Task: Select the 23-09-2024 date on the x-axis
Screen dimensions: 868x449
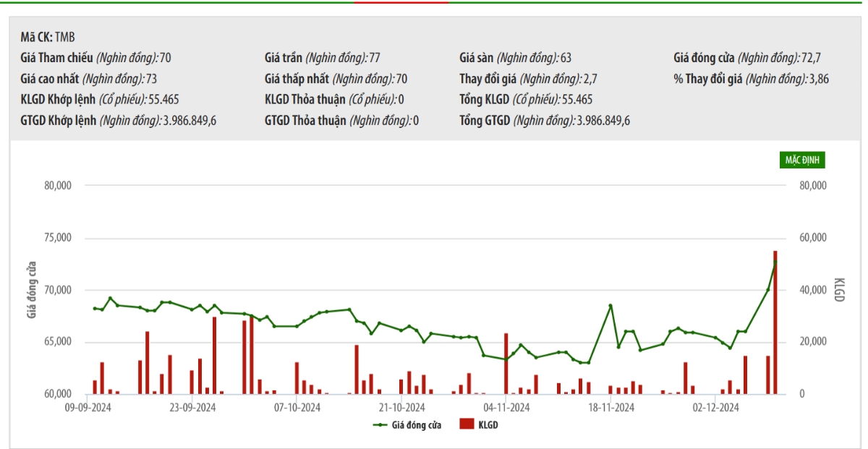Action: click(x=192, y=408)
